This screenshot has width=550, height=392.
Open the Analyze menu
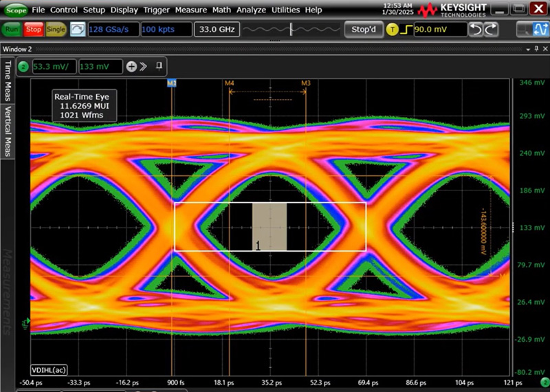click(x=251, y=10)
